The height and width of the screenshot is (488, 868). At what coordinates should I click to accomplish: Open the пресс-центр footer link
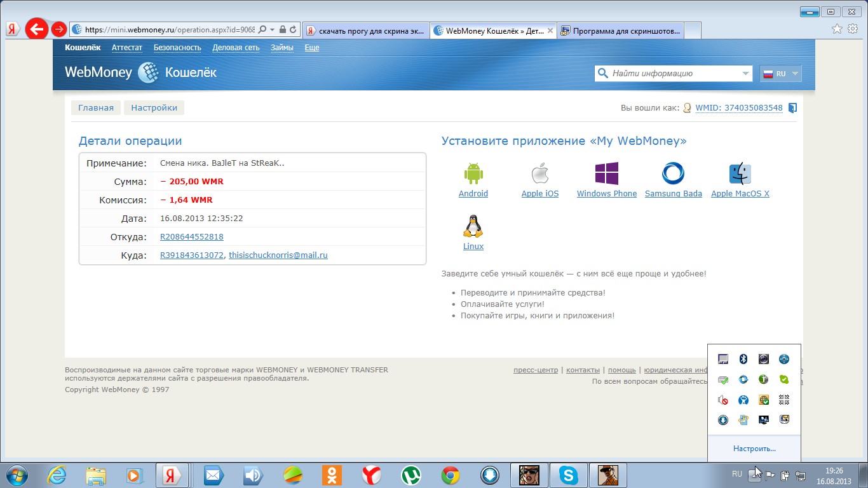coord(536,370)
